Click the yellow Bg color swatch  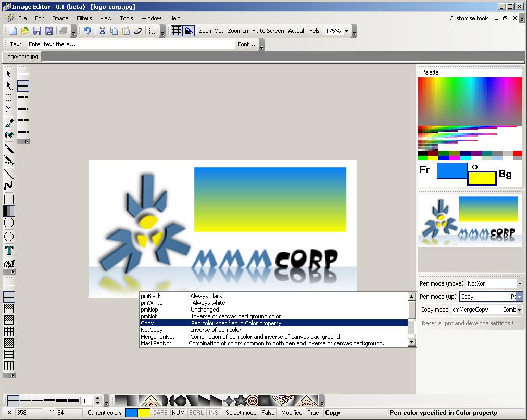(482, 178)
